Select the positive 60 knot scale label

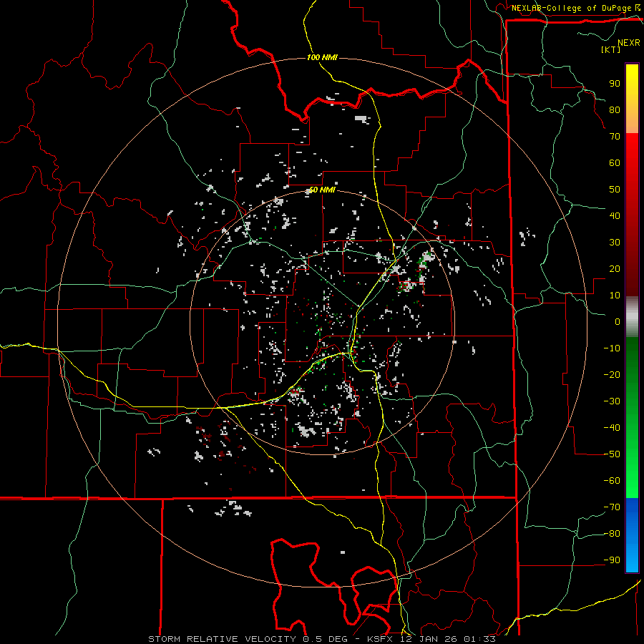615,163
